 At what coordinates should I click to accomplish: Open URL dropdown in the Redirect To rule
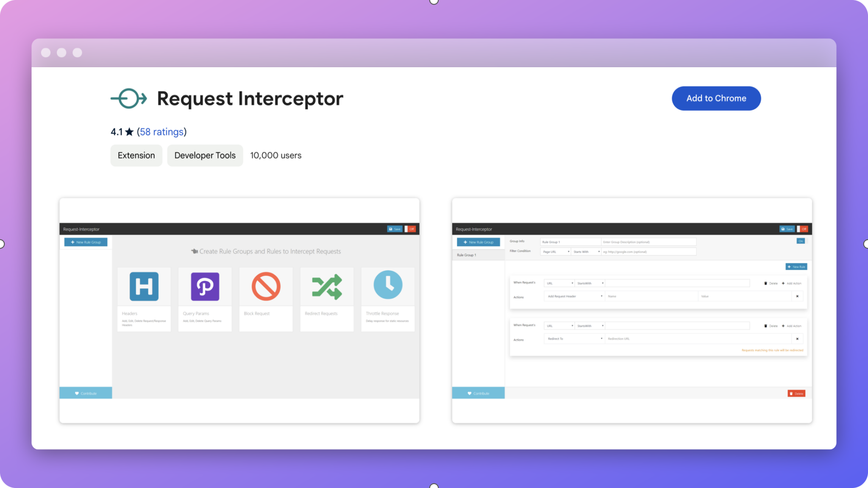pyautogui.click(x=559, y=326)
